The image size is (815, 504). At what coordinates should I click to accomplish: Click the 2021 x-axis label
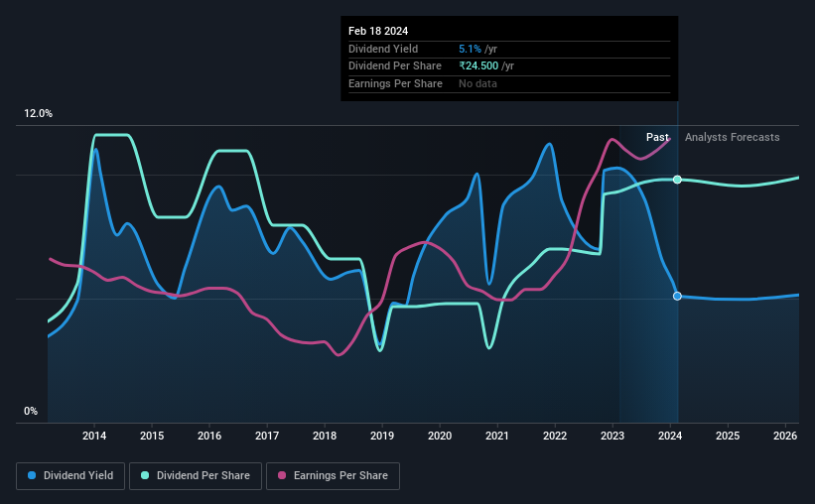pos(497,436)
